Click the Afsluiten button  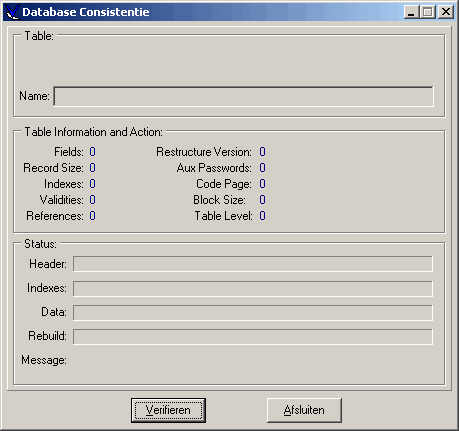(x=304, y=410)
